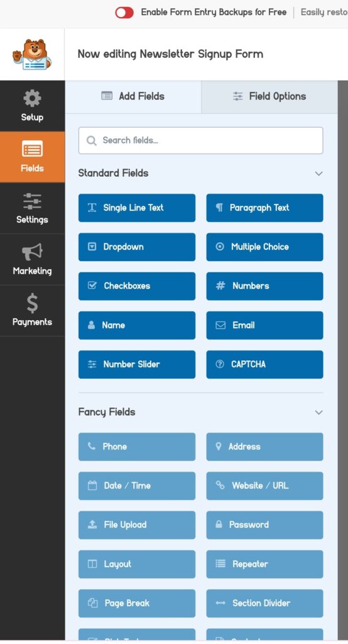Screen dimensions: 348x644
Task: Open the Marketing megaphone icon panel
Action: 32,260
